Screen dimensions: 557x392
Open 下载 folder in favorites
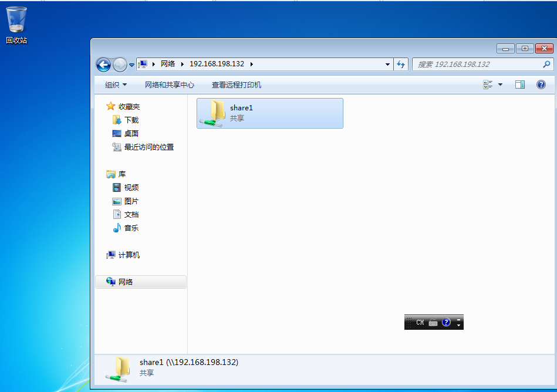click(x=131, y=120)
